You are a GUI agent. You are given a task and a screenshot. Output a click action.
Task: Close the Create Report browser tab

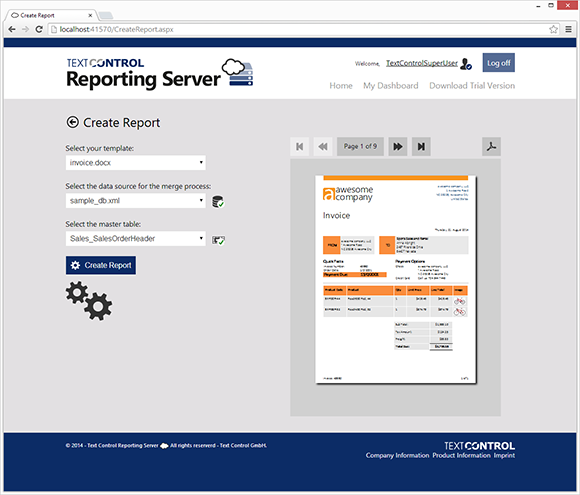click(x=90, y=15)
